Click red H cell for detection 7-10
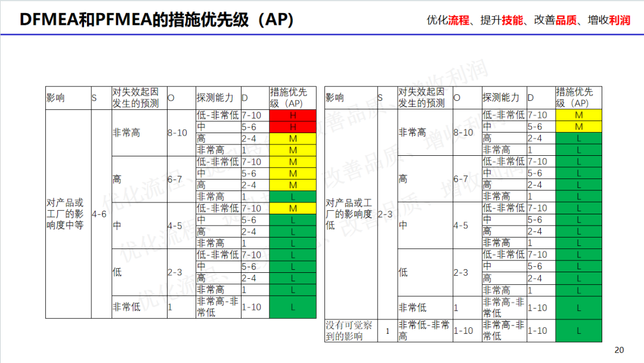The width and height of the screenshot is (644, 363). click(x=293, y=115)
